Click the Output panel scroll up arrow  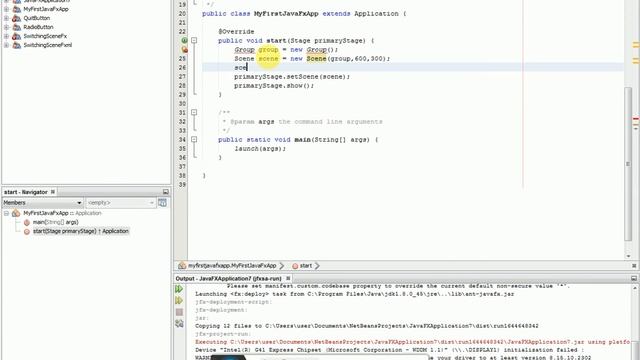pyautogui.click(x=634, y=288)
